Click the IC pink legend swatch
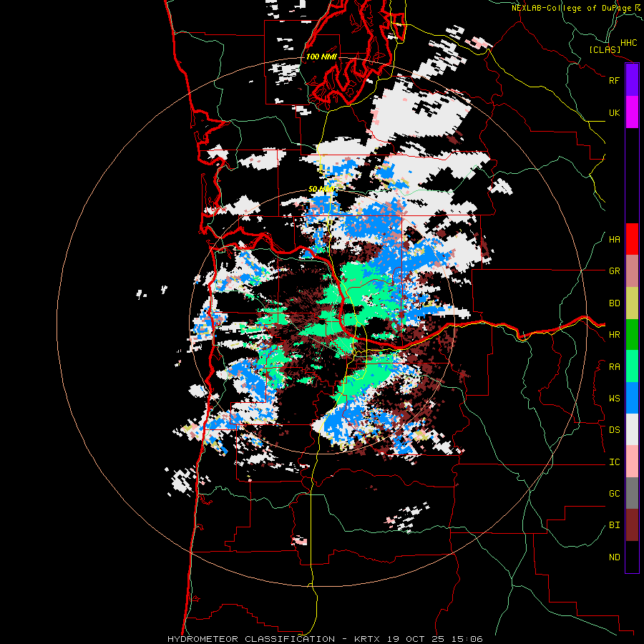 (632, 462)
